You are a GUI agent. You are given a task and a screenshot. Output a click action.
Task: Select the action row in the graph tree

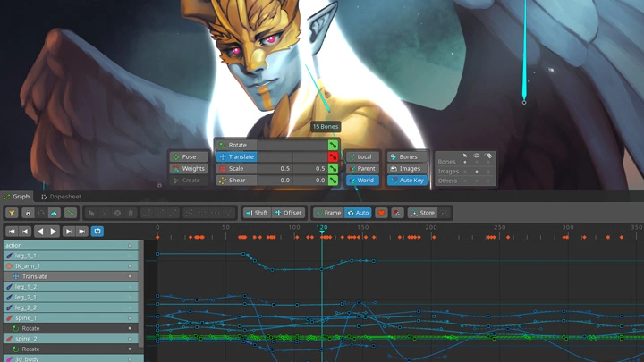[x=71, y=246]
